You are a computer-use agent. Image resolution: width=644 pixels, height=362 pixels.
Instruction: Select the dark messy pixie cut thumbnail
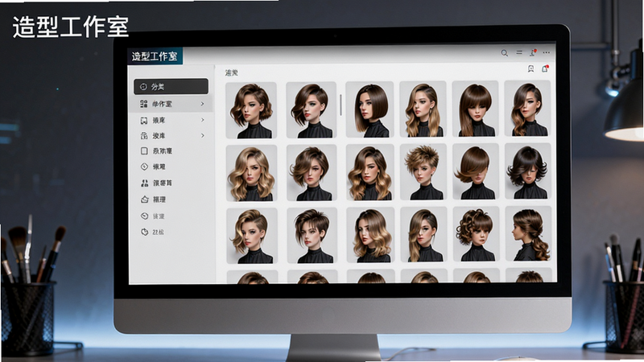(x=312, y=235)
